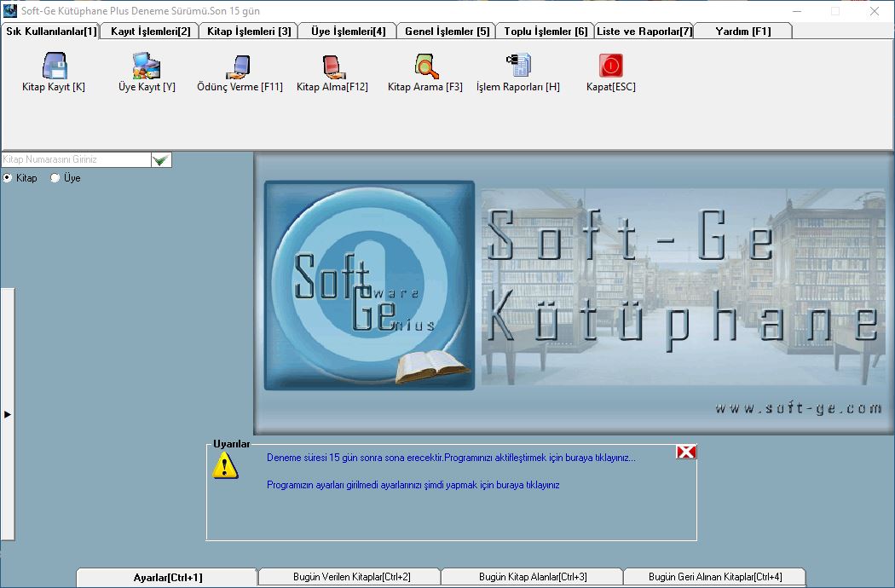This screenshot has height=588, width=895.
Task: Click the Soft-Ge Kütüphane banner image
Action: 575,293
